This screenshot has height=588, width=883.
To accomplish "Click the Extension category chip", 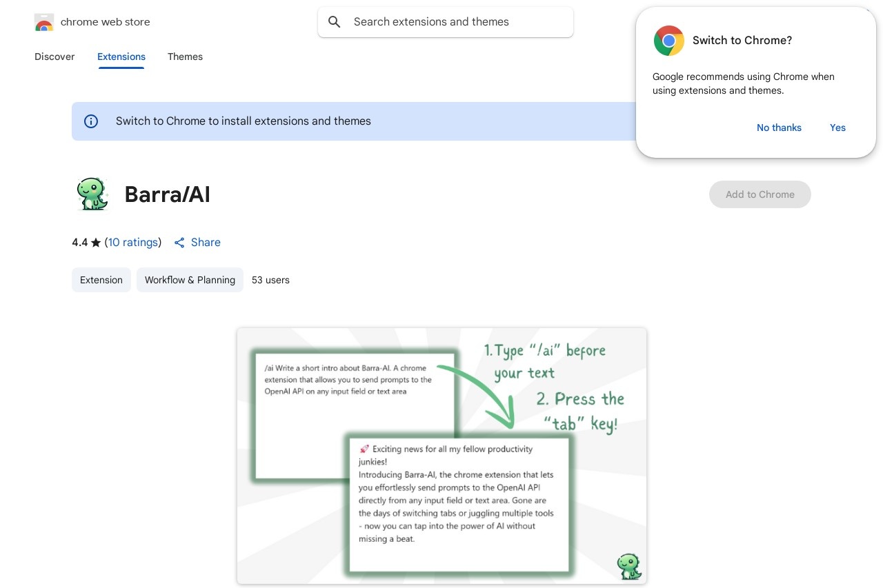I will point(101,280).
